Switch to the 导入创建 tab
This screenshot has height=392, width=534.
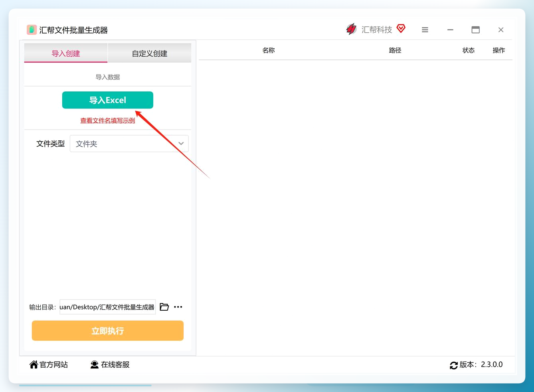(66, 53)
